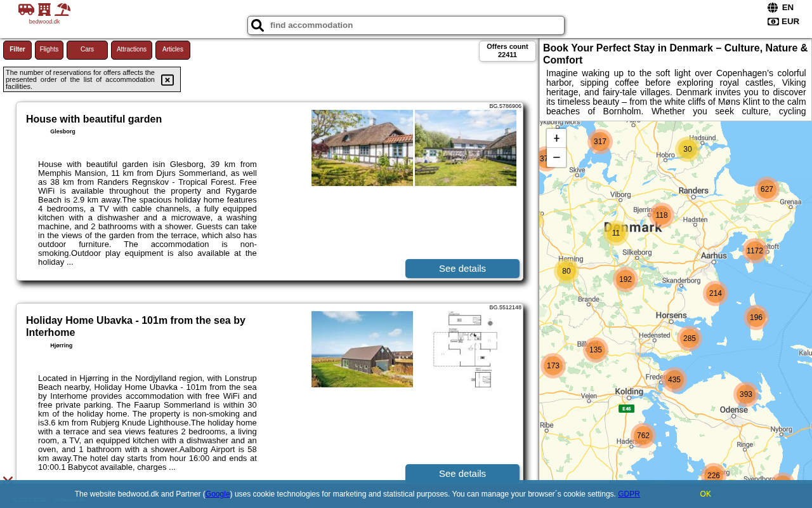Dismiss the reservations notice box
This screenshot has width=812, height=508.
[167, 80]
